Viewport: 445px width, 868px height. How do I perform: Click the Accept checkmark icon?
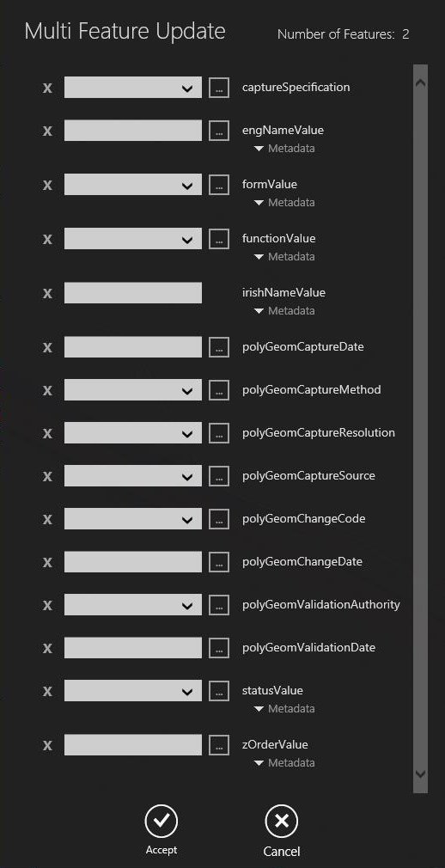click(161, 822)
